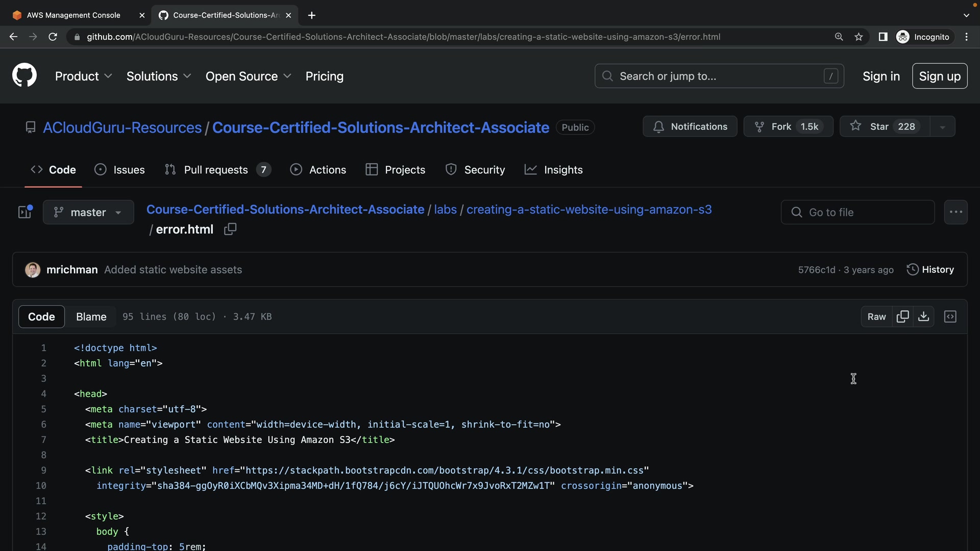This screenshot has height=551, width=980.
Task: Expand the Open Source menu
Action: (x=248, y=76)
